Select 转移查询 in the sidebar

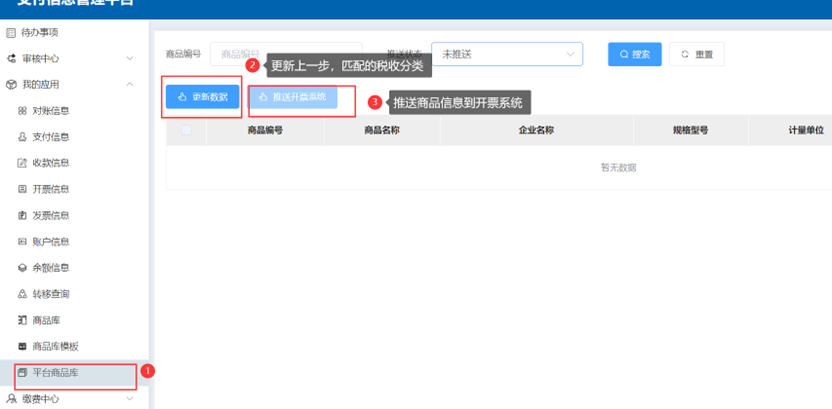click(x=50, y=294)
